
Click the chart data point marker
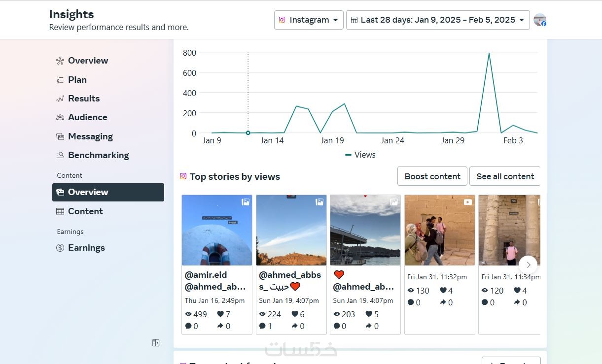pos(248,133)
